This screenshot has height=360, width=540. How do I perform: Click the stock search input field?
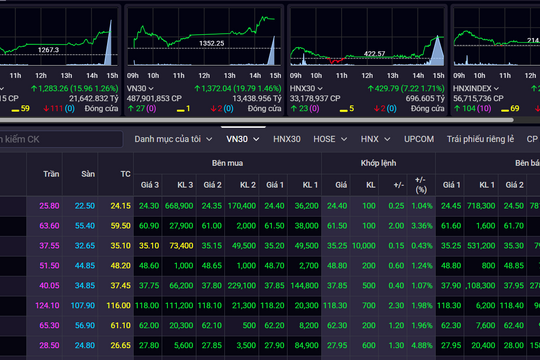(x=61, y=139)
